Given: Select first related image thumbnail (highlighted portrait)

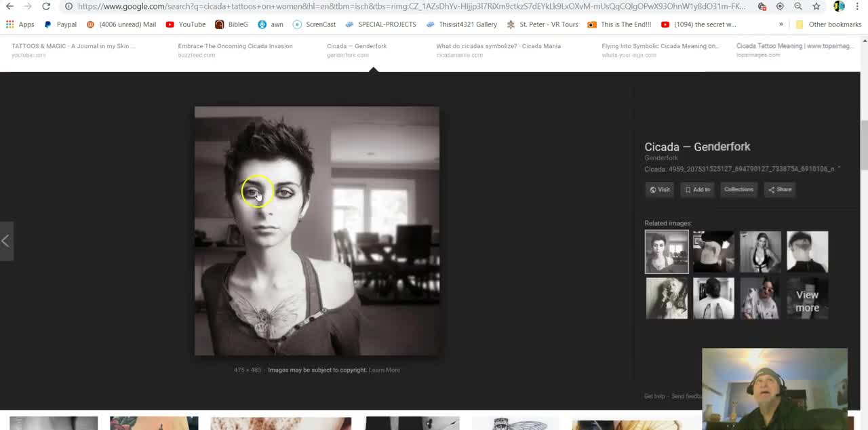Looking at the screenshot, I should (667, 252).
